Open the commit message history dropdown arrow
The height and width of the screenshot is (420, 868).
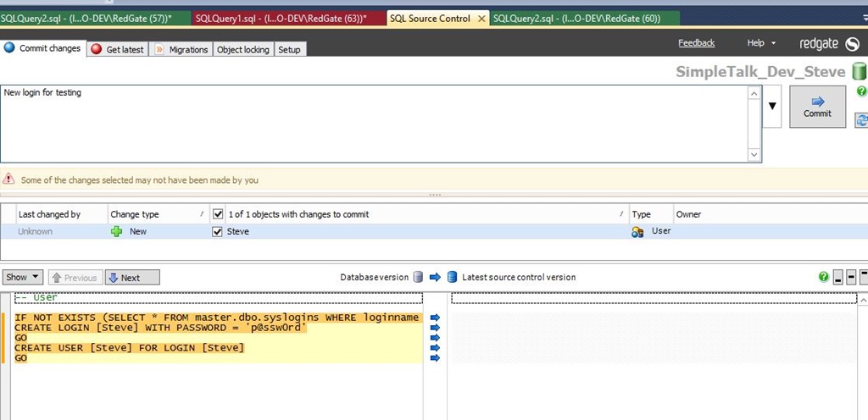pos(772,107)
